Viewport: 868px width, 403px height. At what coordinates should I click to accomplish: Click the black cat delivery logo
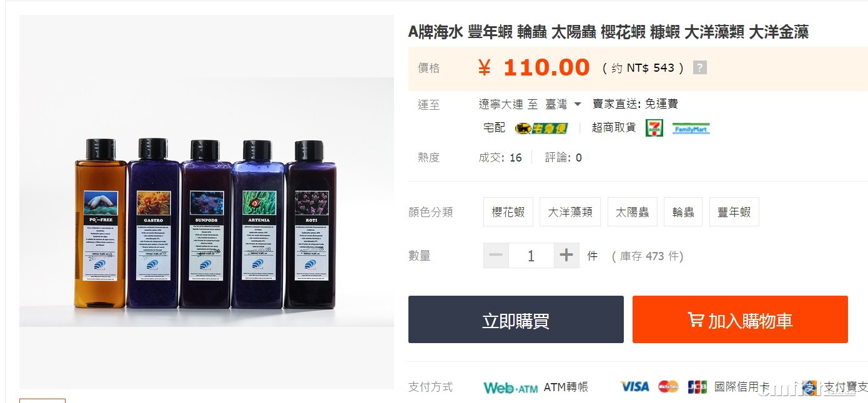click(x=541, y=128)
